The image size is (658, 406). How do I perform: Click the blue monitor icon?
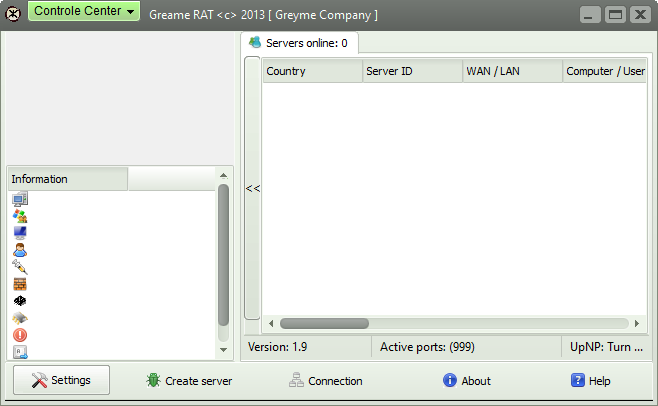20,233
